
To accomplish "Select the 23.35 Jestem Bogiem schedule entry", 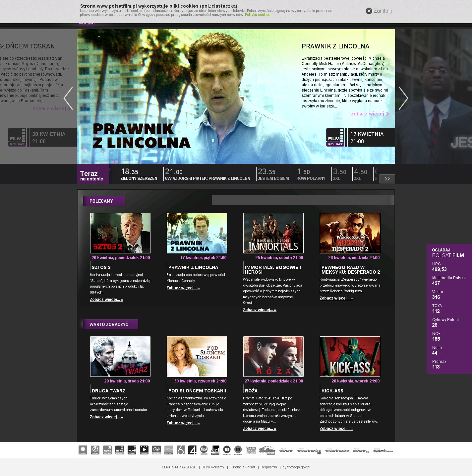I will tap(273, 174).
